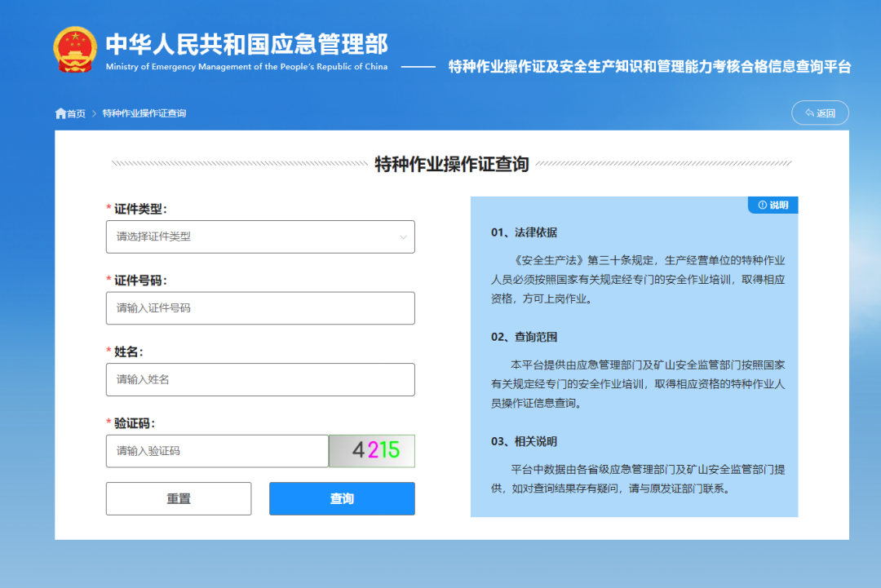Viewport: 881px width, 588px height.
Task: Click the 02、查询范围 heading
Action: [524, 337]
